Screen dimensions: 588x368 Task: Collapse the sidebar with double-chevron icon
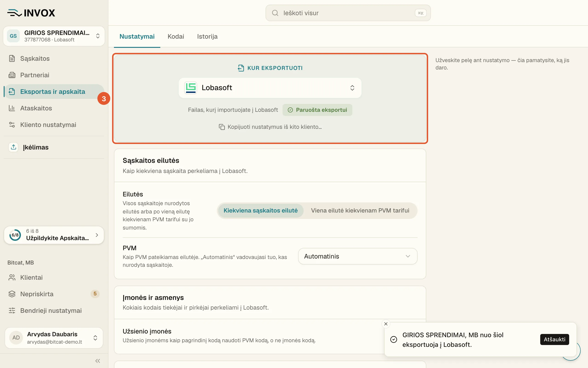point(98,361)
